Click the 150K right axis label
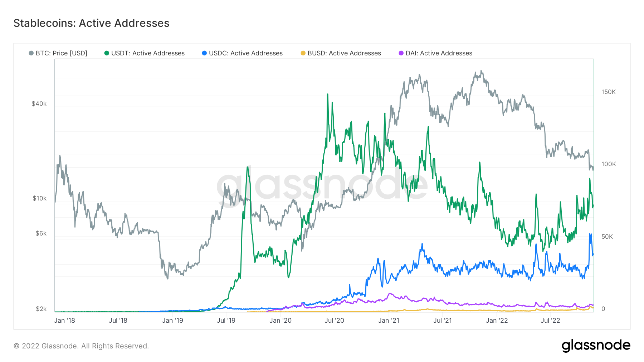 (609, 92)
